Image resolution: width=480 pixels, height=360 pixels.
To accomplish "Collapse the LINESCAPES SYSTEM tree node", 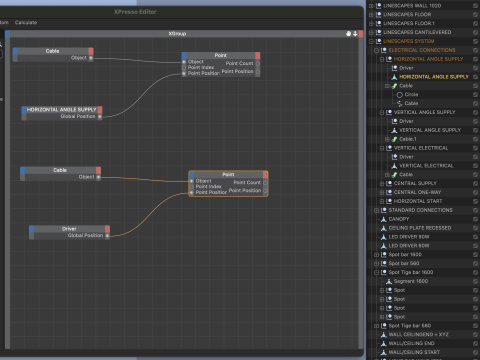I will click(x=371, y=41).
